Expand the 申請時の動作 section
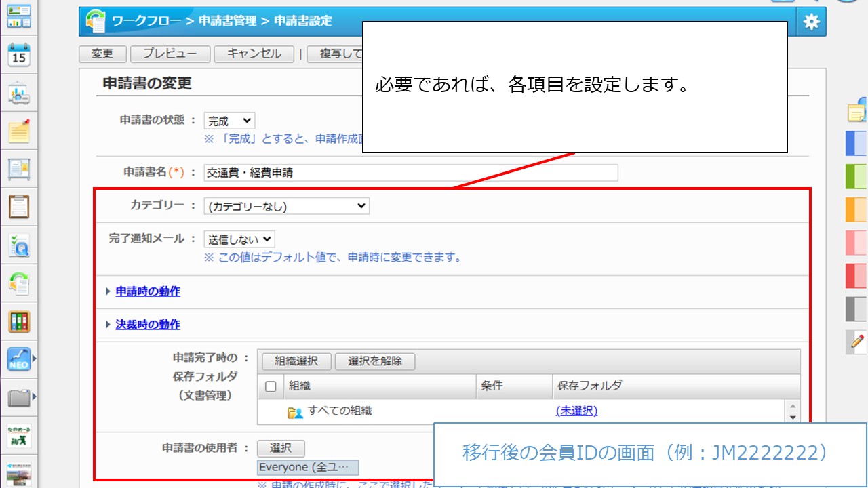Viewport: 868px width, 488px height. tap(148, 291)
